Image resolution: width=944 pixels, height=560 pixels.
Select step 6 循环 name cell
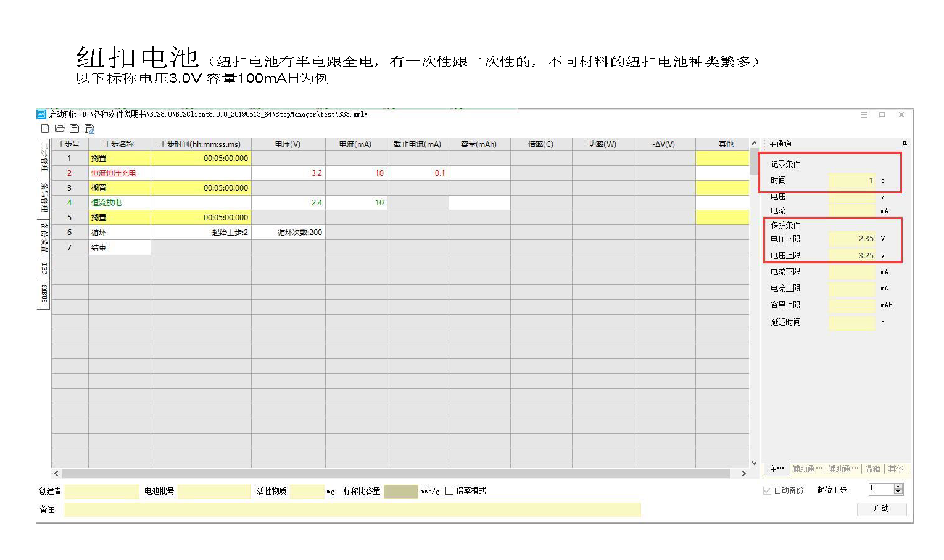pyautogui.click(x=120, y=233)
